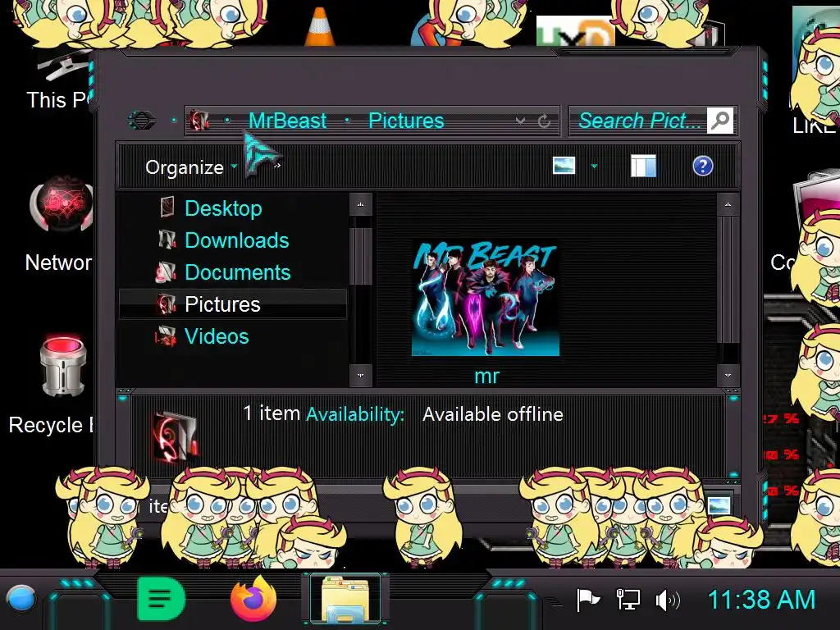Viewport: 840px width, 630px height.
Task: Click the 'Available offline' status text
Action: [493, 414]
